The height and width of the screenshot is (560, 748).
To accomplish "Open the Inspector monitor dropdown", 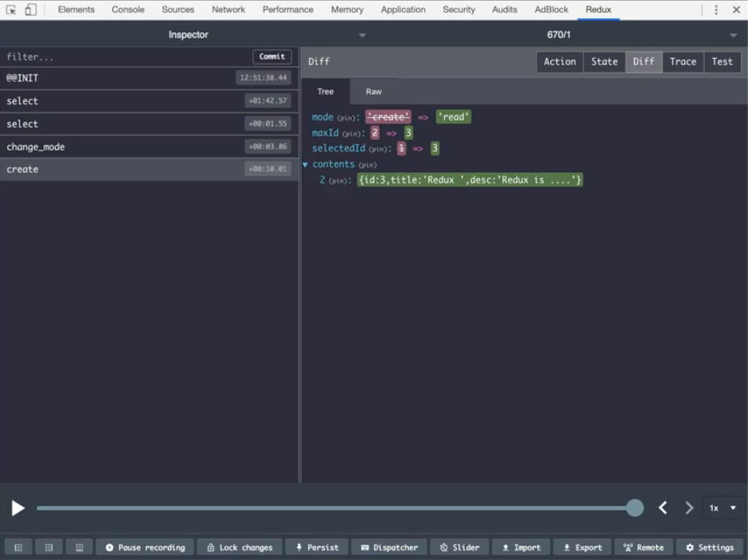I will coord(188,35).
